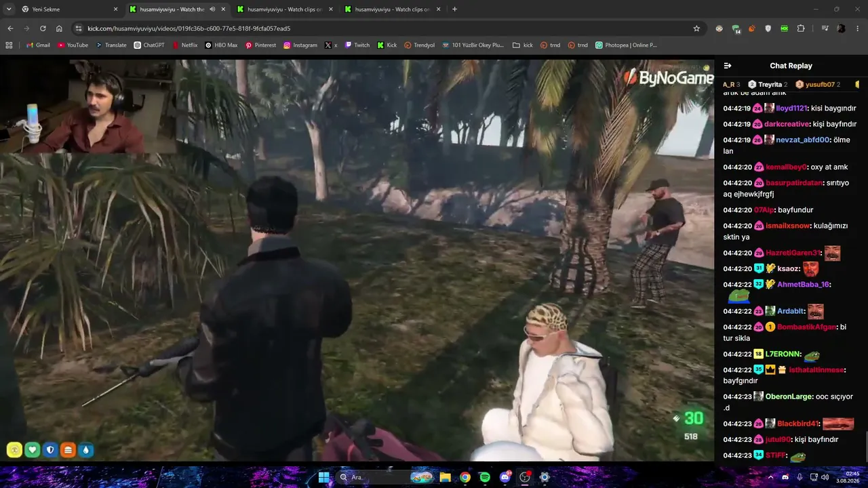Viewport: 868px width, 488px height.
Task: Click username Blackbird41 in chat
Action: pos(797,424)
